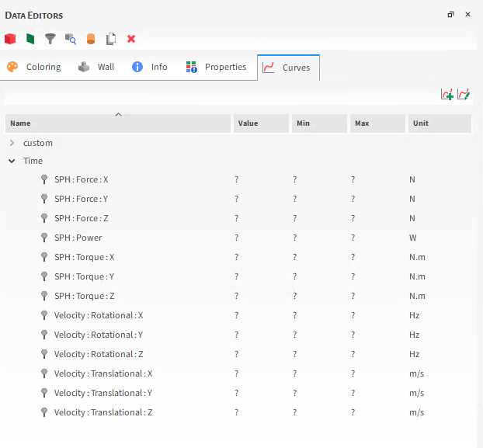Screen dimensions: 483x448
Task: Click the add curve plus icon
Action: click(447, 94)
